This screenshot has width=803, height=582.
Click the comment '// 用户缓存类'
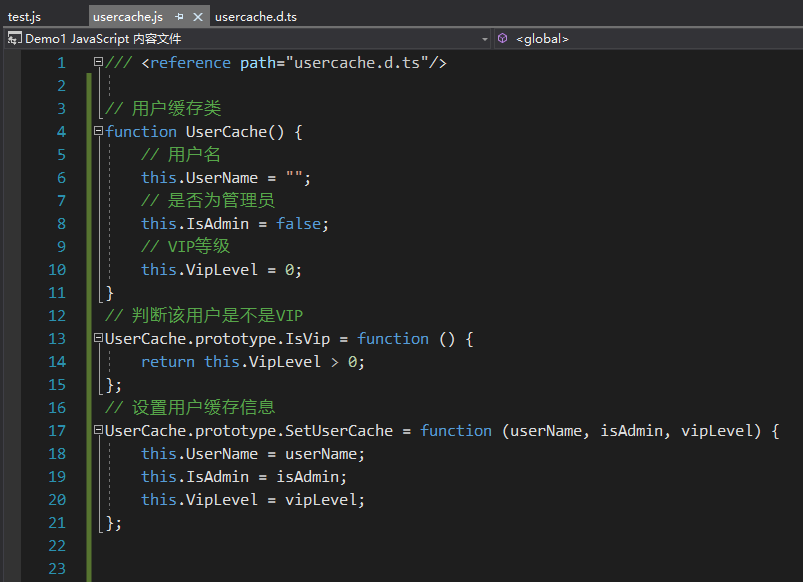point(163,109)
